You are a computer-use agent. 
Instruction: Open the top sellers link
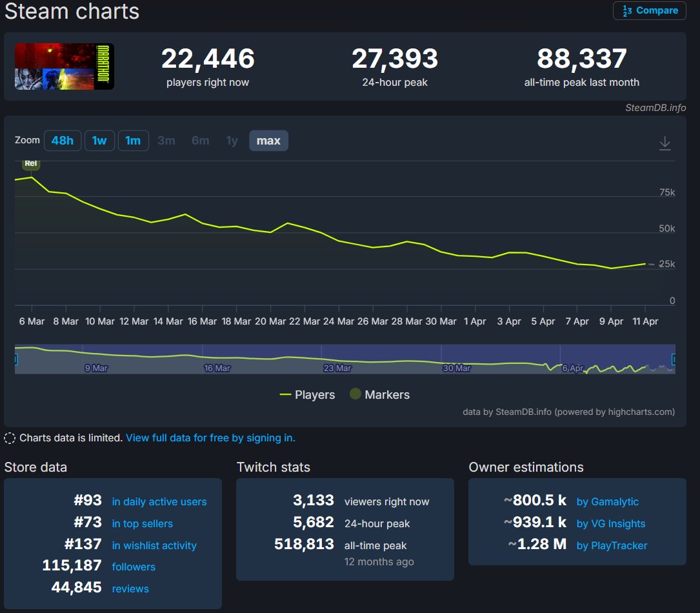point(142,524)
